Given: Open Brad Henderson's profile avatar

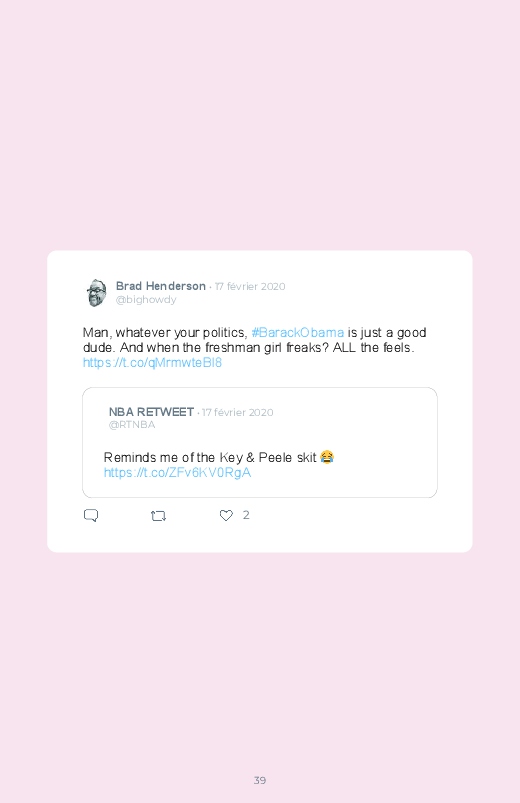Looking at the screenshot, I should (96, 293).
